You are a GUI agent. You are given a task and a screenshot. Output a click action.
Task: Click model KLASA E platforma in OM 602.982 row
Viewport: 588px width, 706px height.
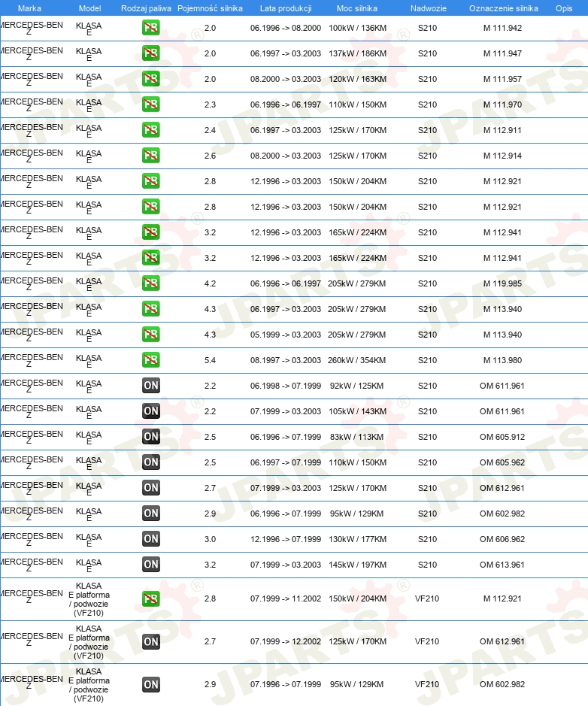[x=89, y=685]
